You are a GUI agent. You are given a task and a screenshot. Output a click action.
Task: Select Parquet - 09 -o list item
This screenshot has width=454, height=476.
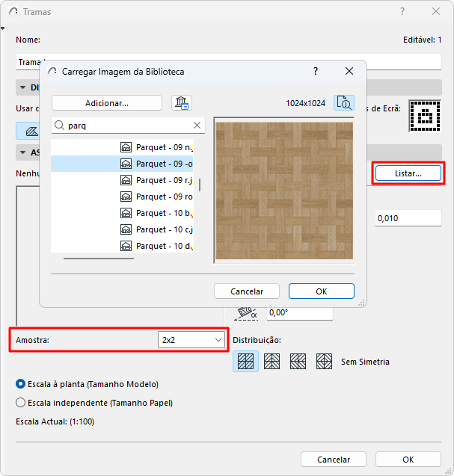click(x=122, y=164)
